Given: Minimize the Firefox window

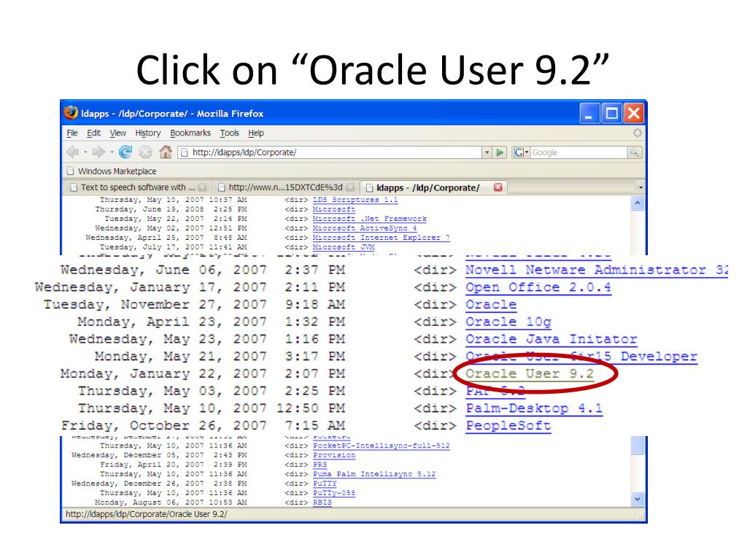Looking at the screenshot, I should (589, 113).
